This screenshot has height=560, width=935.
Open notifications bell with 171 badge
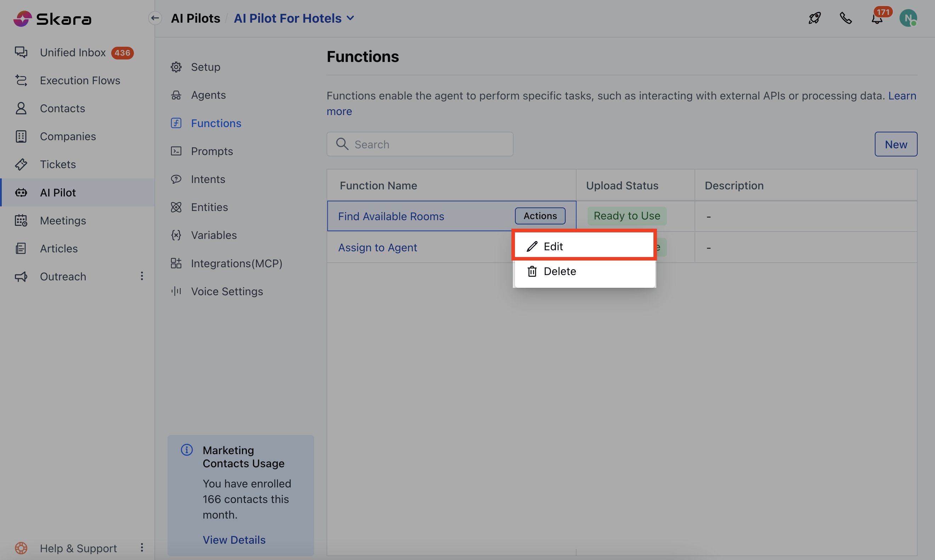pos(877,18)
